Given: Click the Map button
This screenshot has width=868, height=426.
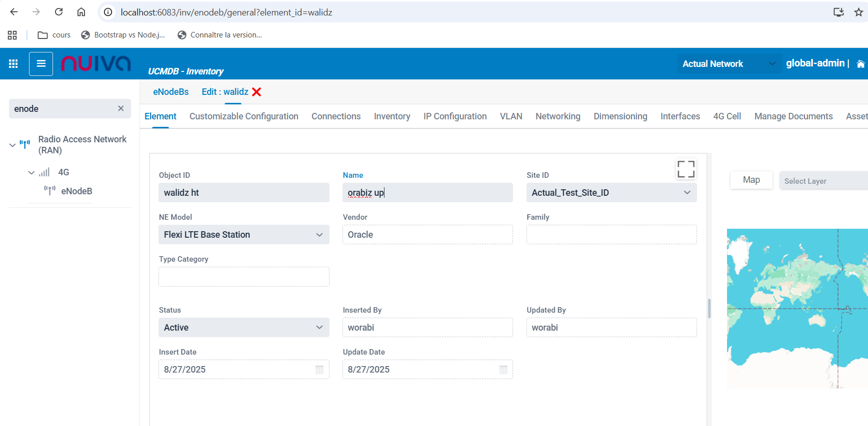Looking at the screenshot, I should click(751, 180).
